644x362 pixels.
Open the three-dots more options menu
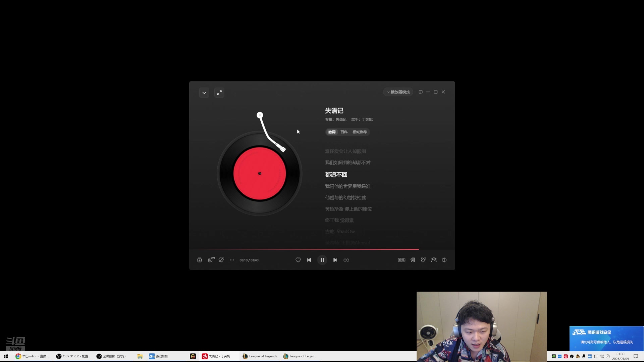(x=232, y=260)
